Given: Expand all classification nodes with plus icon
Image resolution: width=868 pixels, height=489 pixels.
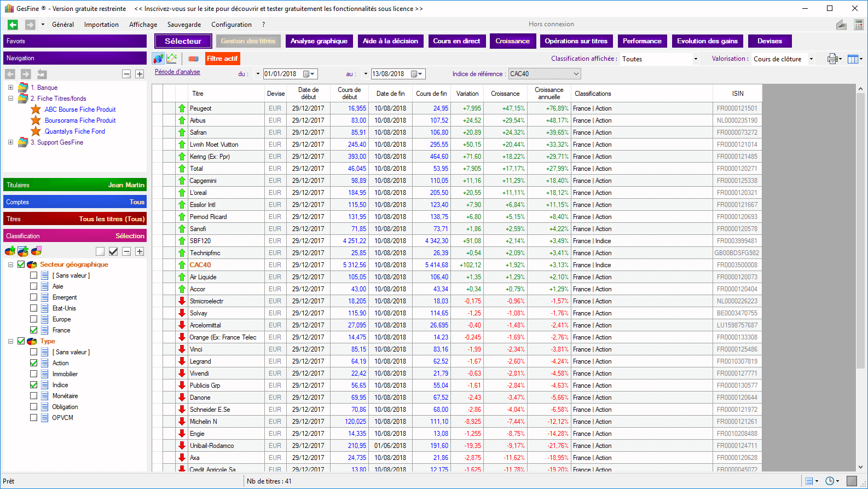Looking at the screenshot, I should (140, 251).
